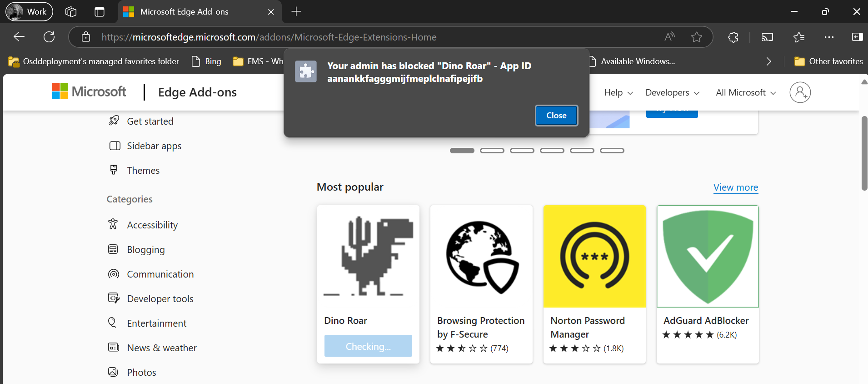Expand the Developers dropdown
Screen dimensions: 868x384
[x=672, y=93]
